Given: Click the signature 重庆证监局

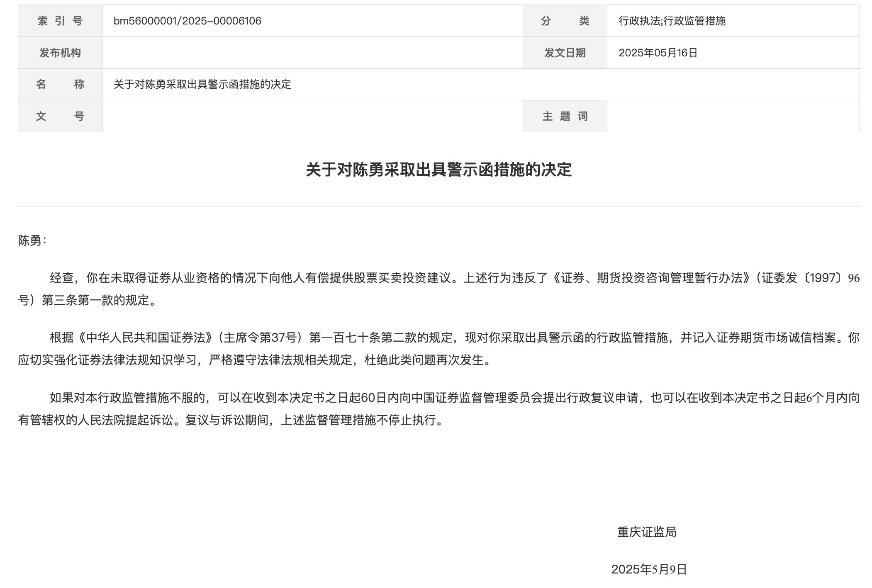Looking at the screenshot, I should tap(646, 532).
